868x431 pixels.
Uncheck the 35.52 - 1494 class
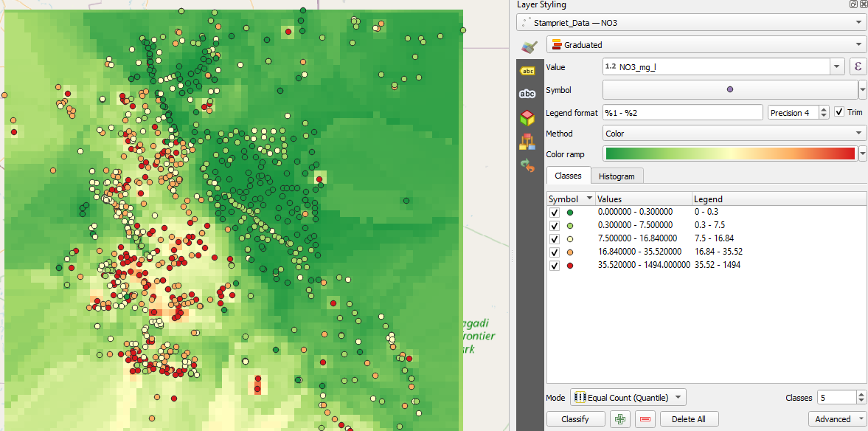click(x=554, y=265)
